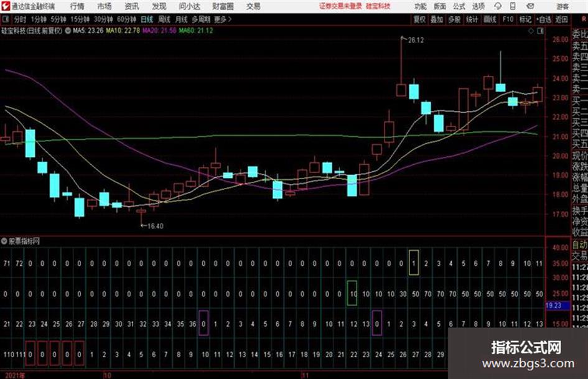Expand 股票指标网 indicator panel menu
The image size is (588, 379).
click(x=4, y=241)
